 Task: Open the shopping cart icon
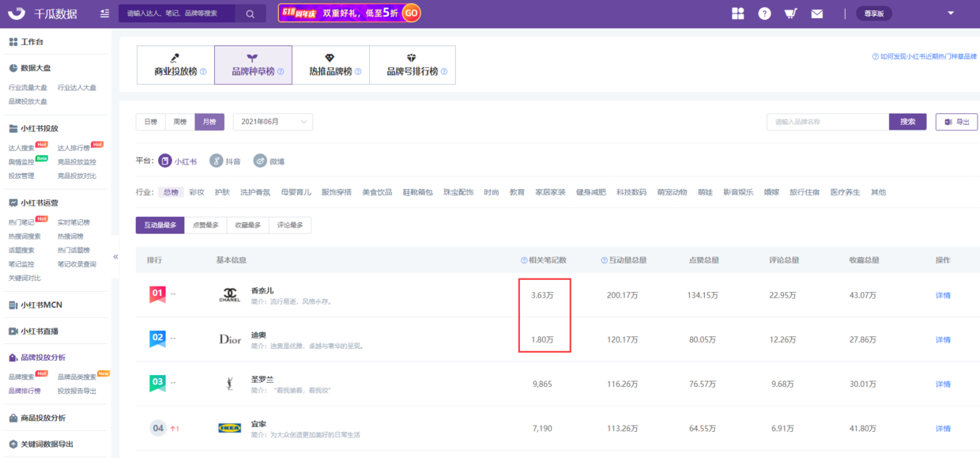click(x=790, y=13)
